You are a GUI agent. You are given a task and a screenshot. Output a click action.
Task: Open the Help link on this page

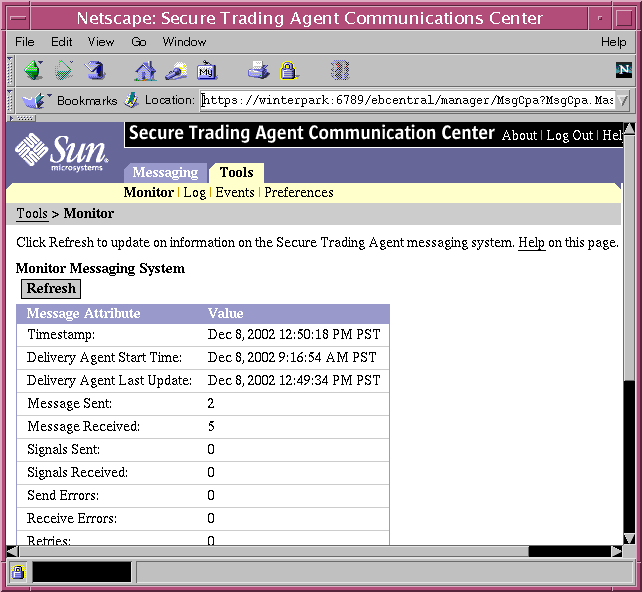point(531,242)
